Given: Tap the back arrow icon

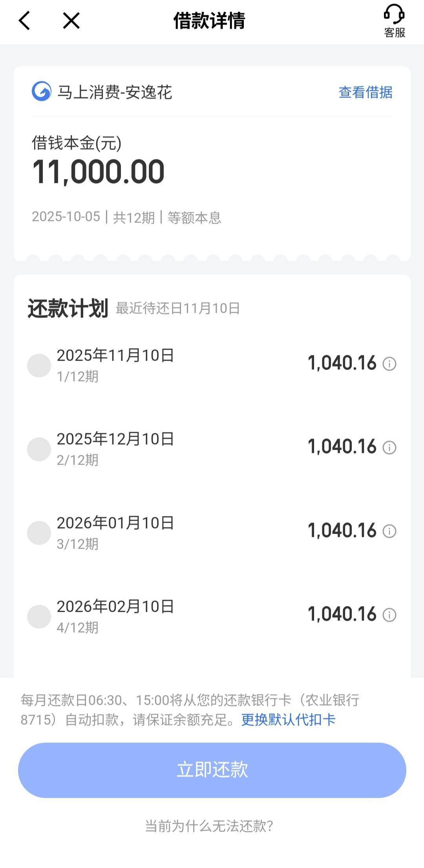Looking at the screenshot, I should [x=24, y=20].
